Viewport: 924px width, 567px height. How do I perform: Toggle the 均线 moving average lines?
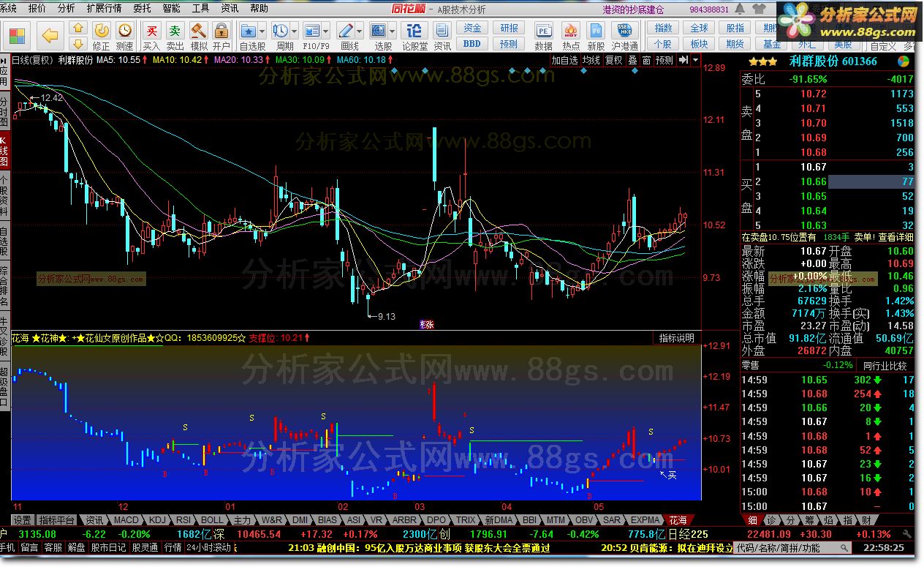[591, 60]
